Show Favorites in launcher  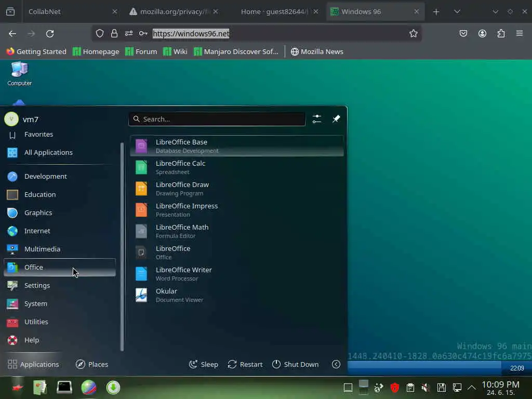click(x=60, y=135)
